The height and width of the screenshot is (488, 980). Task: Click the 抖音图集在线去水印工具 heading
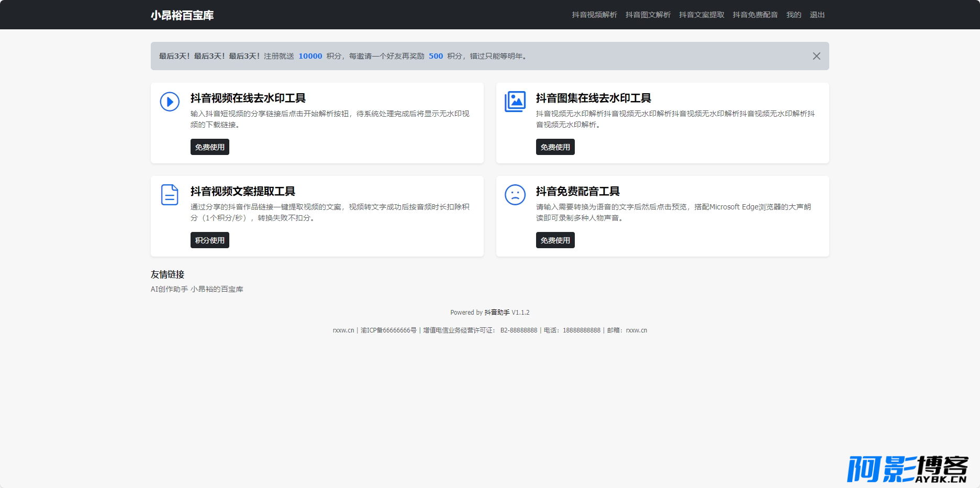pos(594,98)
